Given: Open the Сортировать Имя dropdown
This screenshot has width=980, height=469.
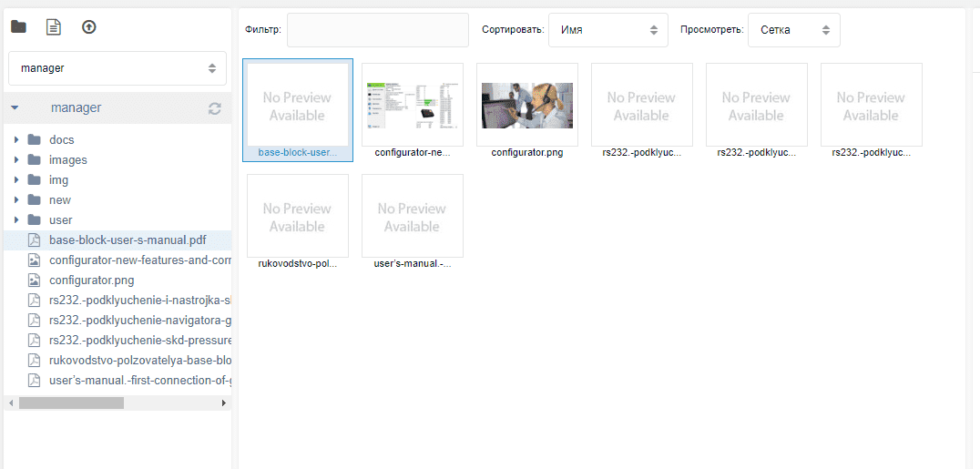Looking at the screenshot, I should 608,30.
